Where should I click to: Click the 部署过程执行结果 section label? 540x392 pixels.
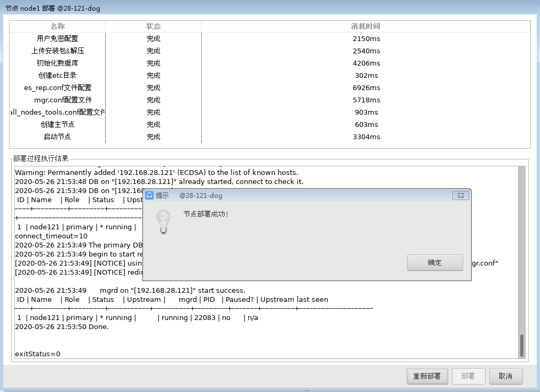[x=41, y=158]
